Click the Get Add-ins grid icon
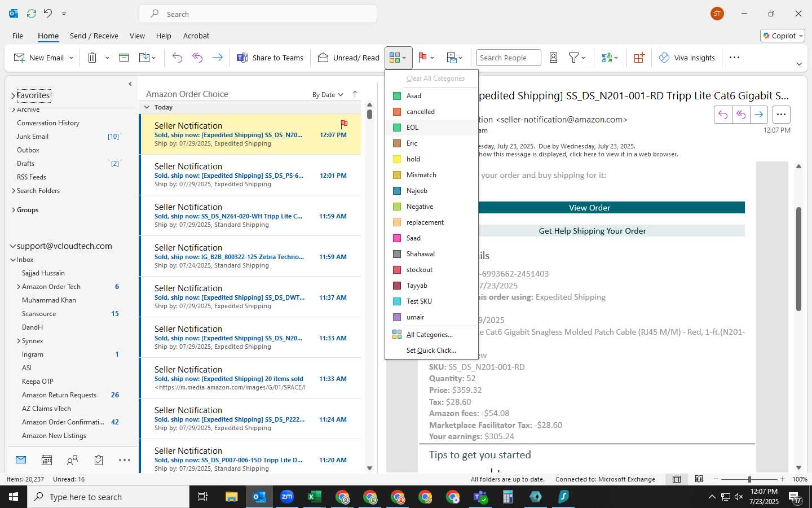 pyautogui.click(x=639, y=58)
